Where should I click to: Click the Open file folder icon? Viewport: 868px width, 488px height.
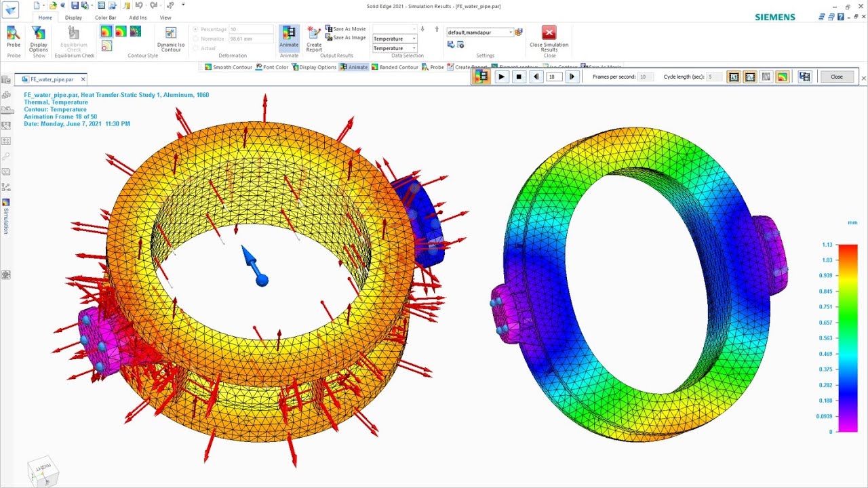(x=53, y=5)
